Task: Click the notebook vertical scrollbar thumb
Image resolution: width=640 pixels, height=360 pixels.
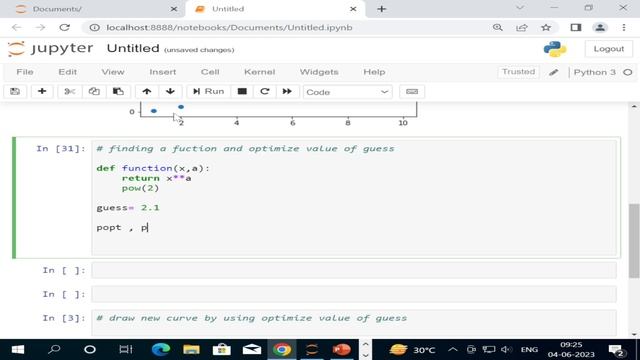Action: (x=634, y=240)
